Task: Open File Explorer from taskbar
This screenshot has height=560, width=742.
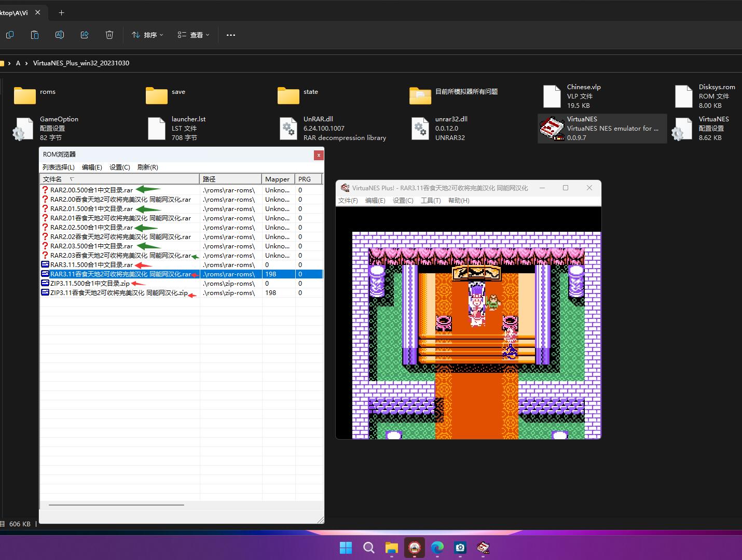Action: coord(391,548)
